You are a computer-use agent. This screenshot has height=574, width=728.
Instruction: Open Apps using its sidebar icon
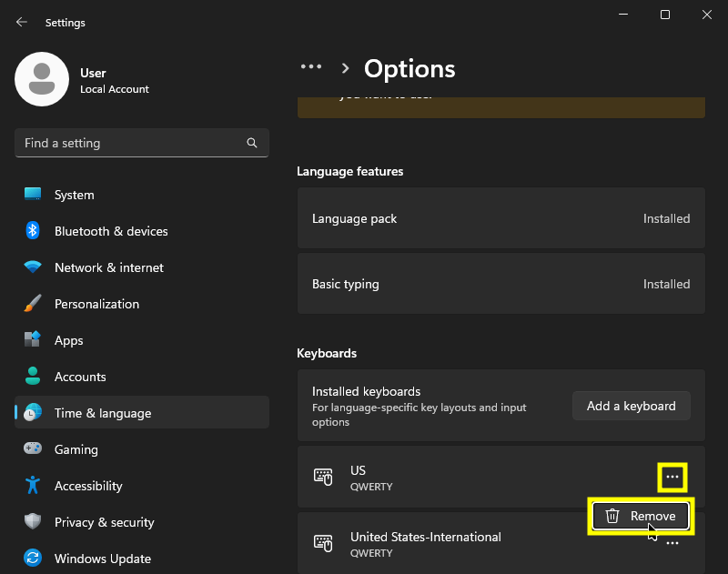click(x=33, y=340)
